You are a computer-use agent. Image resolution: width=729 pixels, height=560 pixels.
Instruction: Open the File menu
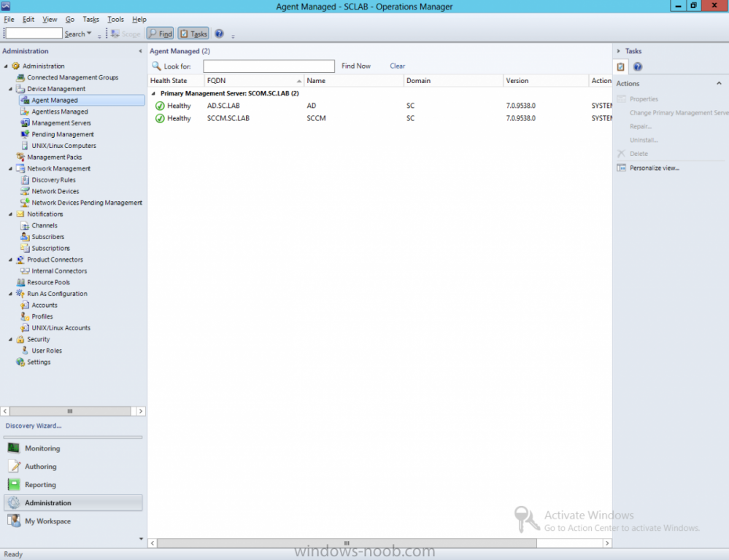point(9,19)
